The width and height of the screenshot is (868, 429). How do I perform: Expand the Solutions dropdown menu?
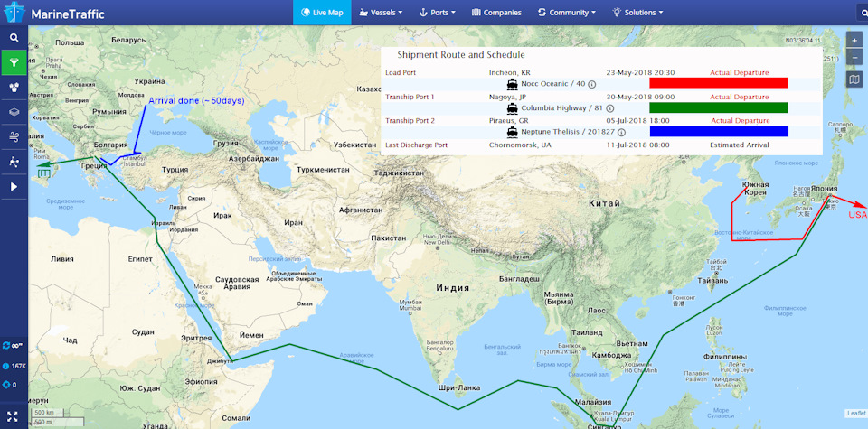[637, 12]
